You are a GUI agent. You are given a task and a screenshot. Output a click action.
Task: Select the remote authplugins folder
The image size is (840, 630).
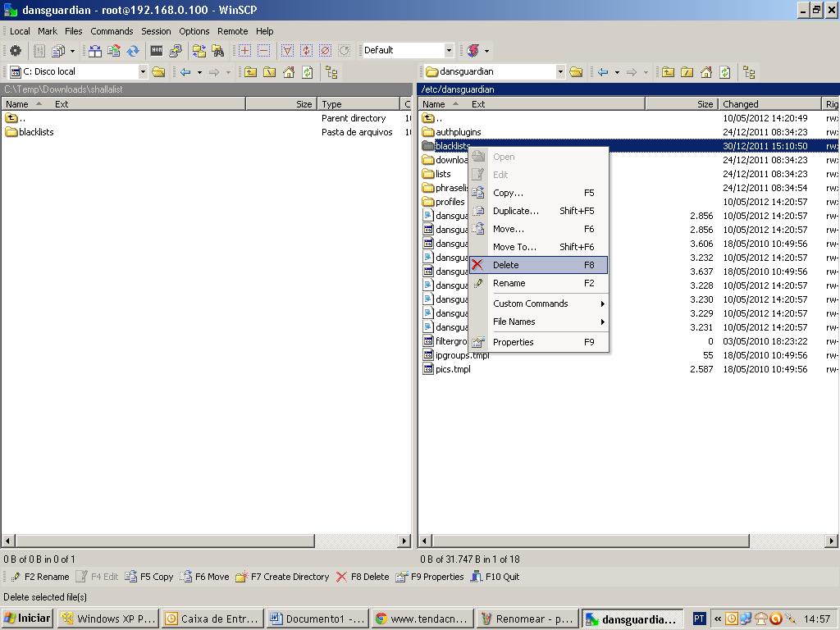(452, 132)
